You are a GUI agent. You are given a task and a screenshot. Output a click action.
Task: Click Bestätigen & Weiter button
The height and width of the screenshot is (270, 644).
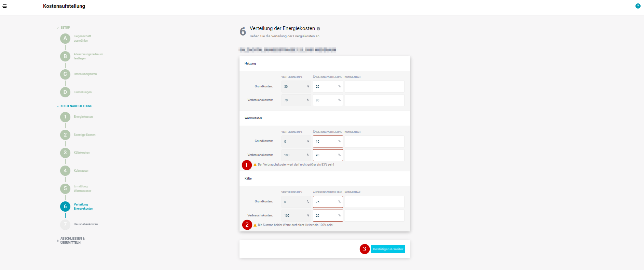tap(388, 249)
